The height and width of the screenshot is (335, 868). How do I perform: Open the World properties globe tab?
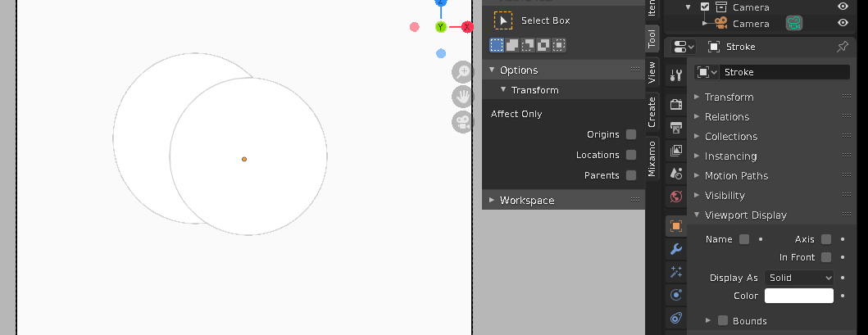pyautogui.click(x=676, y=197)
